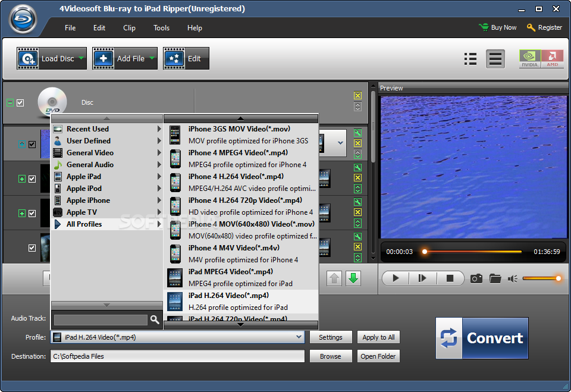Screen dimensions: 571x392
Task: Switch to the bulleted list view icon
Action: (470, 59)
